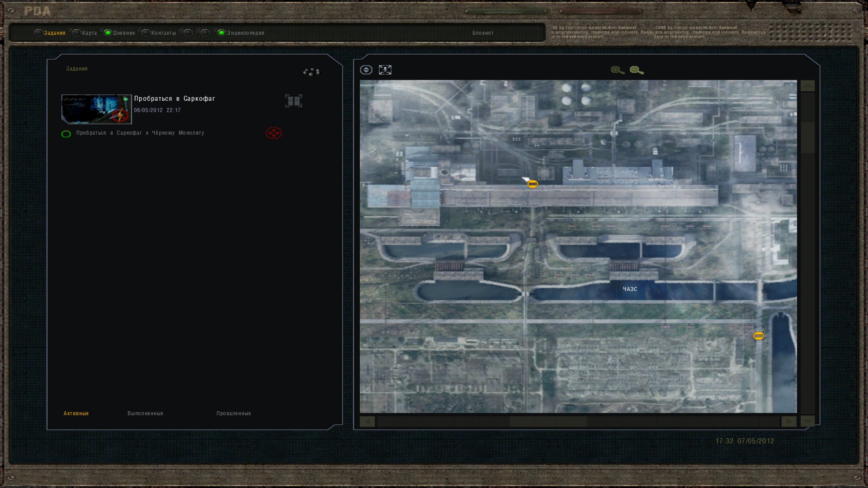
Task: Click the horizontal map scrollbar thumb
Action: [x=548, y=422]
